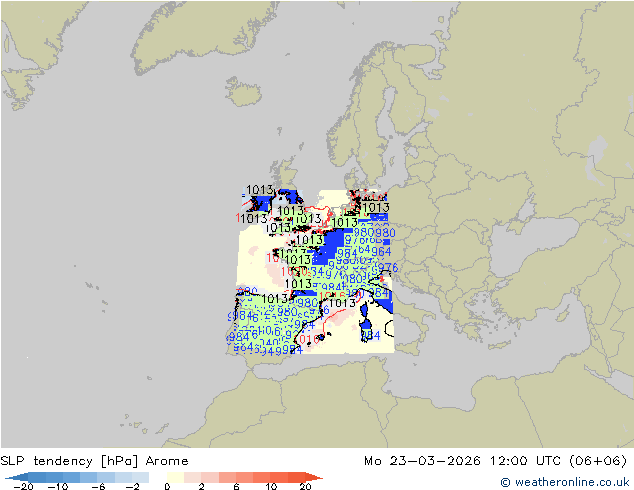Viewport: 634px width, 490px height.
Task: Click the '10' legend label on red scale
Action: click(271, 486)
